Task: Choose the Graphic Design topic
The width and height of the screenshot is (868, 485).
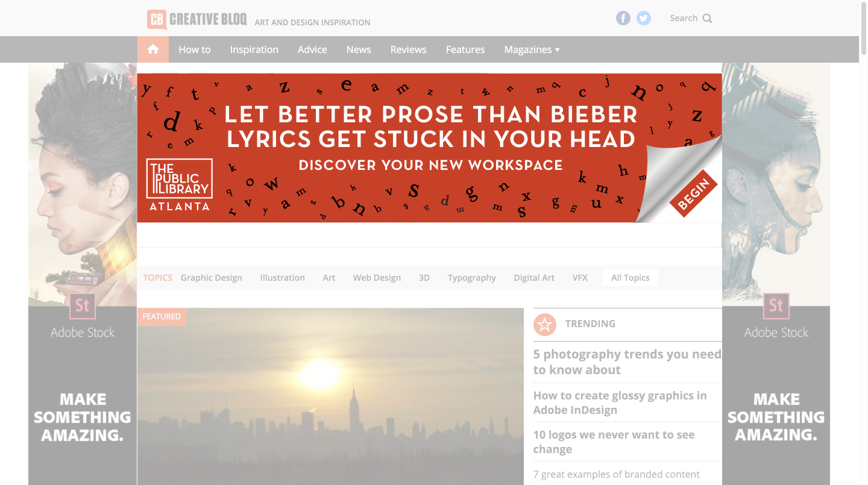Action: (212, 278)
